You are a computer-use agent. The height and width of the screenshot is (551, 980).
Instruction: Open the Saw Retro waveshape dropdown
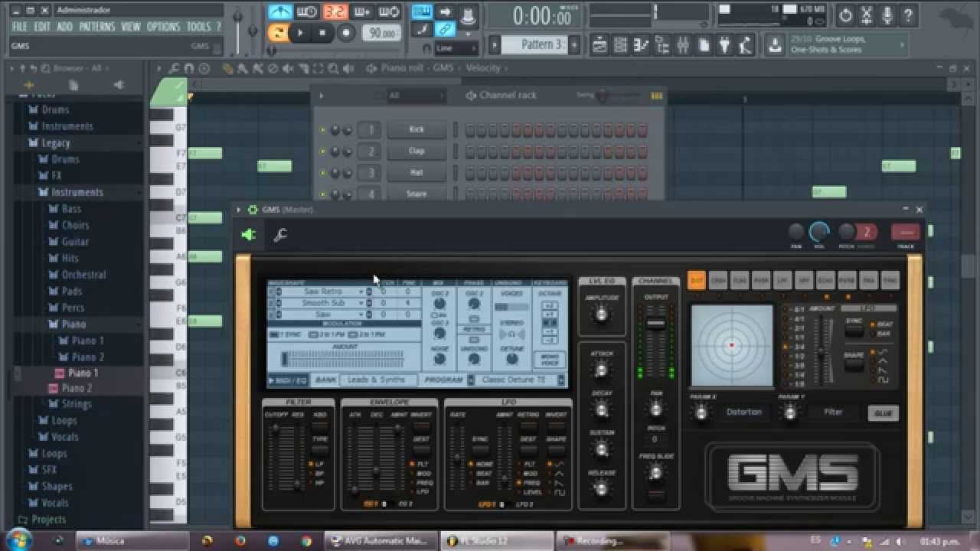click(x=322, y=292)
